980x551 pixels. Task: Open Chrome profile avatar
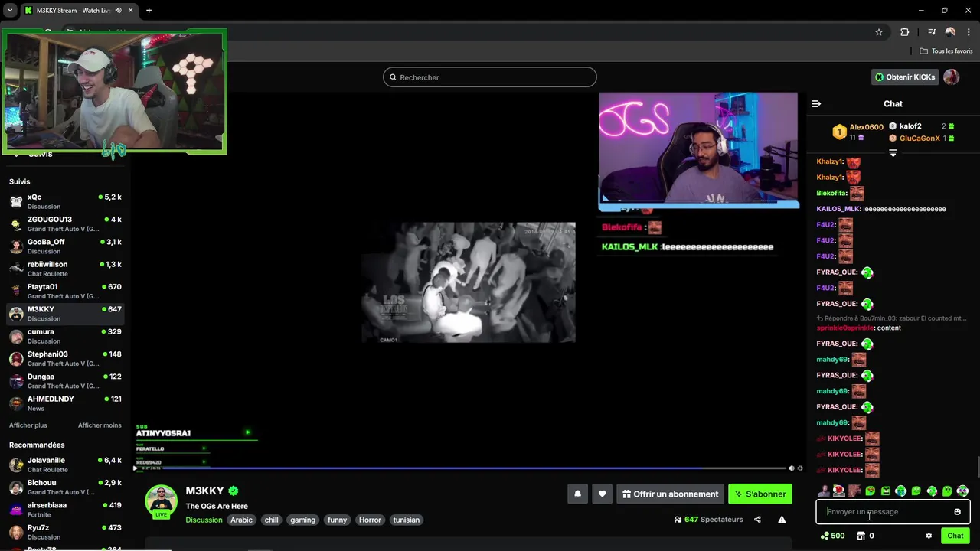pyautogui.click(x=950, y=32)
